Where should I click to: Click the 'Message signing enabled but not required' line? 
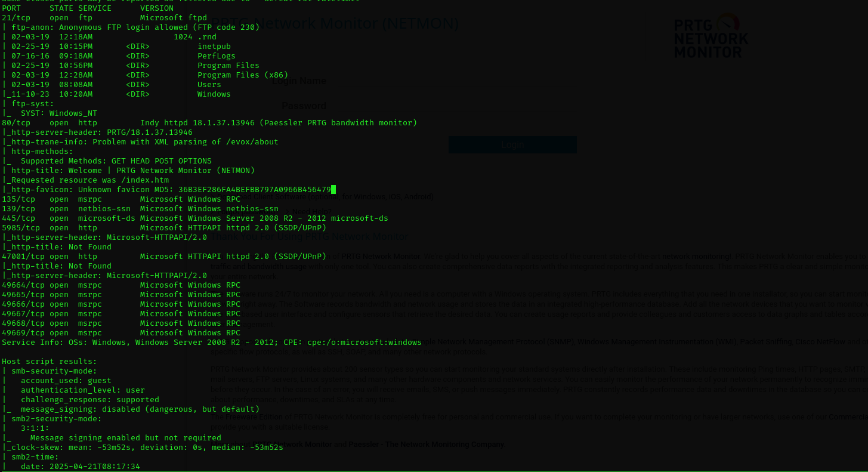coord(112,438)
